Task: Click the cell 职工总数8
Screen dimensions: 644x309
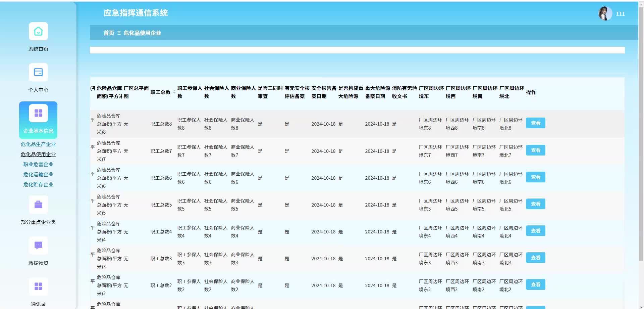Action: pos(161,124)
